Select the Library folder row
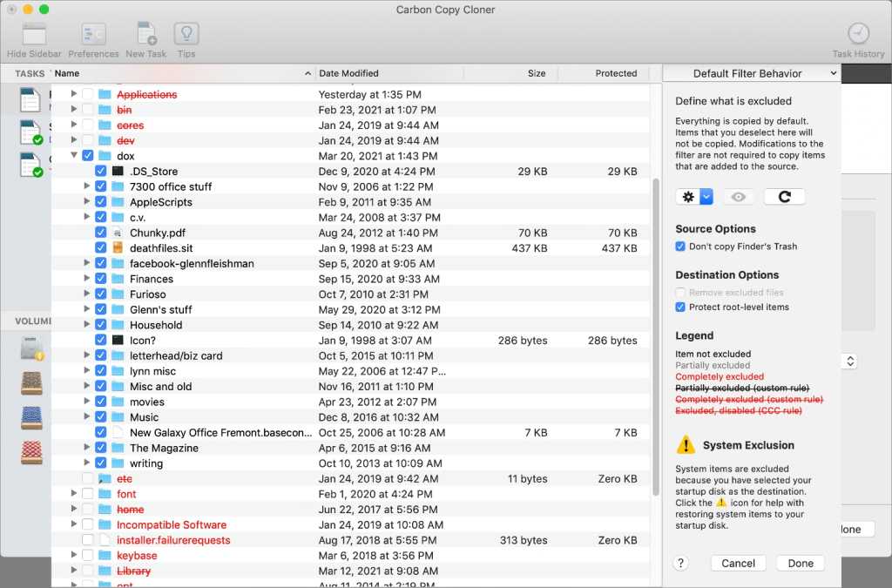This screenshot has width=892, height=588. coord(350,571)
